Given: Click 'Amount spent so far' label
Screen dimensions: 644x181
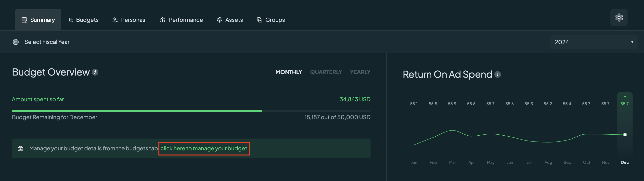Looking at the screenshot, I should (x=38, y=99).
